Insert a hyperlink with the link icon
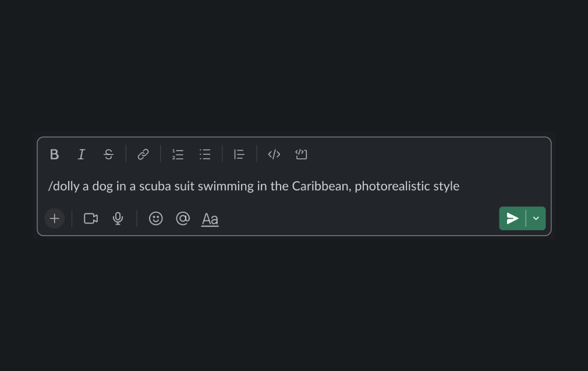 tap(143, 155)
